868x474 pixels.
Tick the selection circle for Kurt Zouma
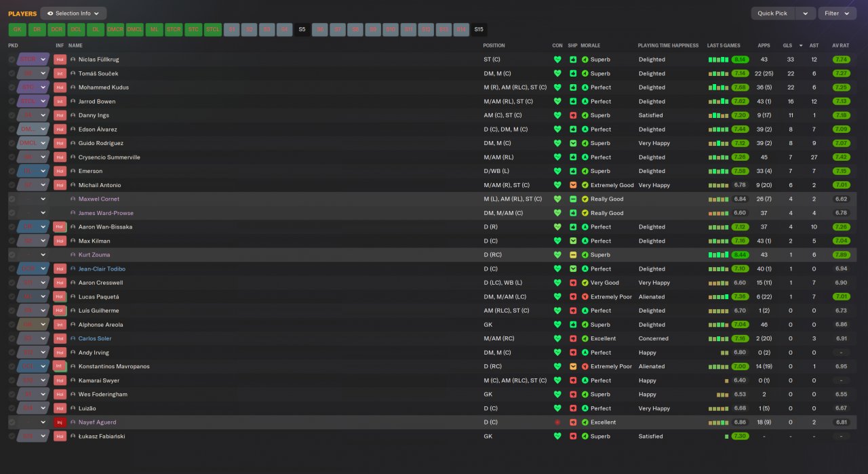coord(12,255)
